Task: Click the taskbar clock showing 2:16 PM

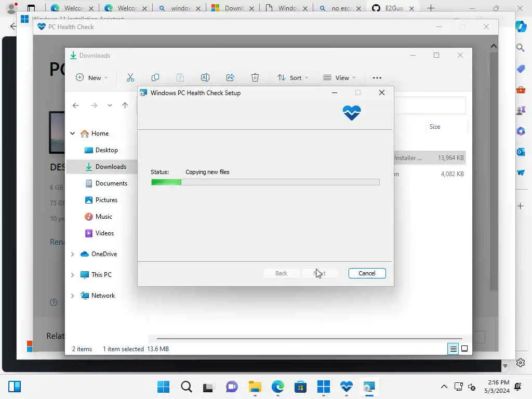Action: tap(497, 387)
